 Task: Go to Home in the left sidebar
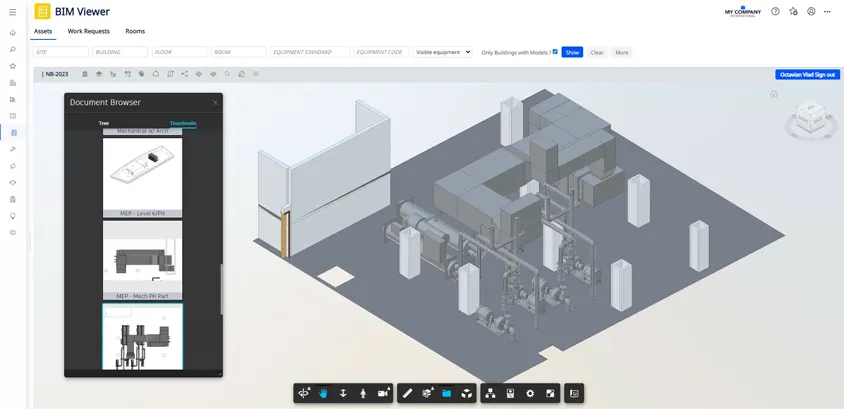13,33
